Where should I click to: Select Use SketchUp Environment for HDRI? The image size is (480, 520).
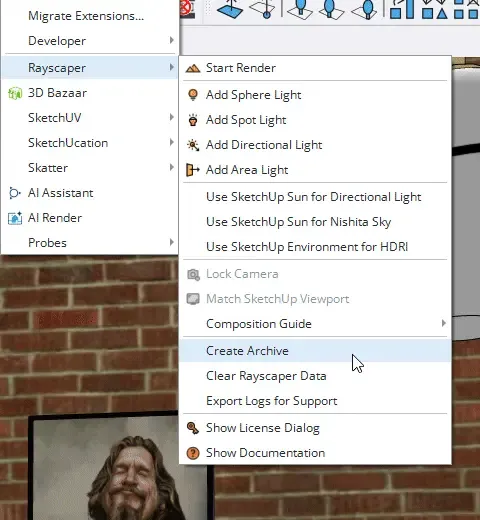coord(315,247)
